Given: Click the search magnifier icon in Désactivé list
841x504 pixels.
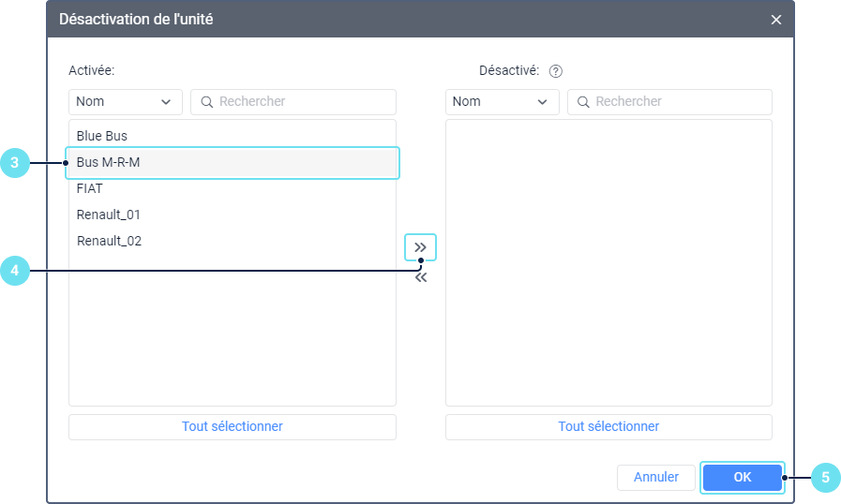Looking at the screenshot, I should 583,102.
